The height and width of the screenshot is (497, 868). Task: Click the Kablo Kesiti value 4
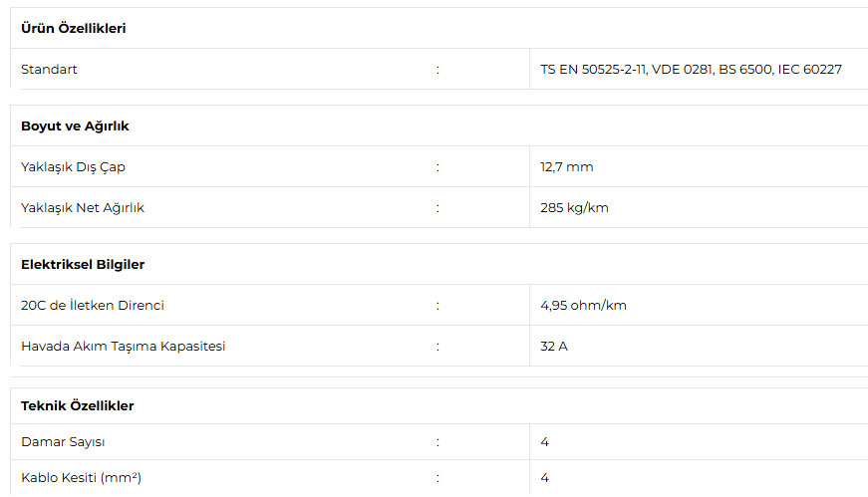point(545,478)
